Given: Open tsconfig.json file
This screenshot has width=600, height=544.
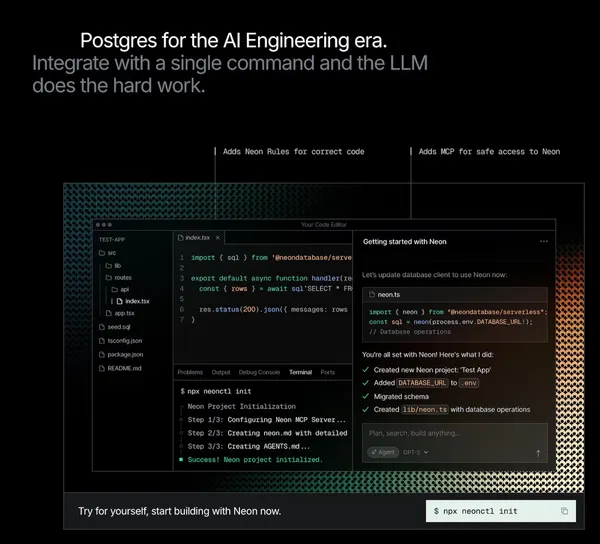Looking at the screenshot, I should [121, 340].
